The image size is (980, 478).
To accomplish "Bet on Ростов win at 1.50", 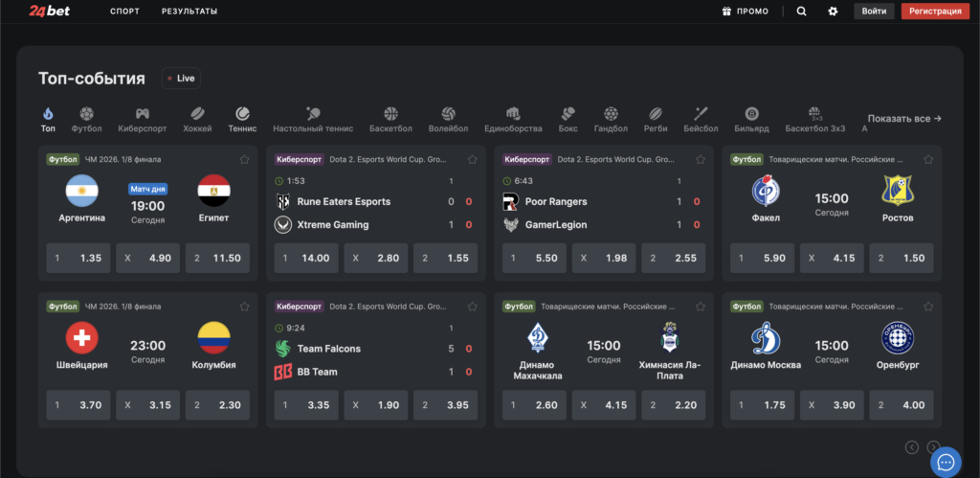I will pyautogui.click(x=902, y=258).
